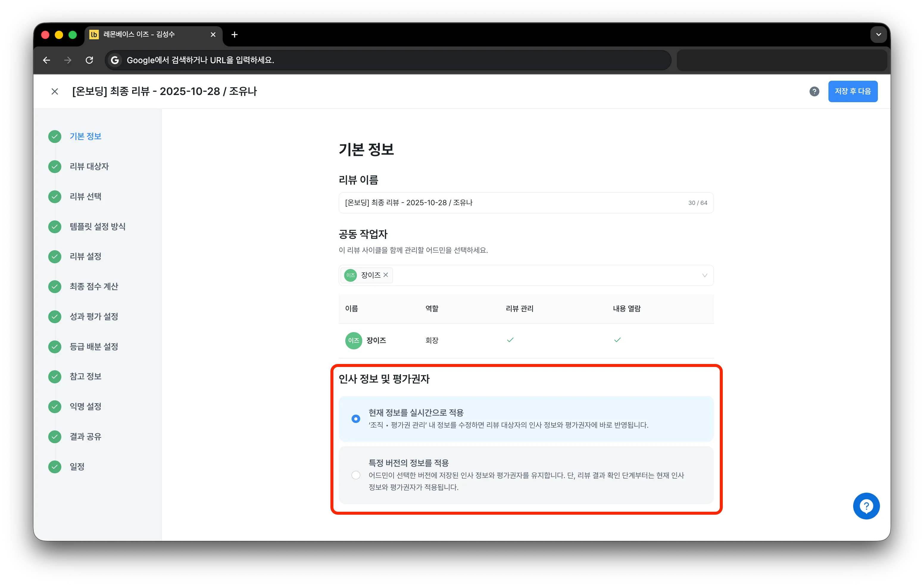This screenshot has height=585, width=924.
Task: Click the 리뷰 관리 checkmark for 장이즈
Action: tap(510, 340)
